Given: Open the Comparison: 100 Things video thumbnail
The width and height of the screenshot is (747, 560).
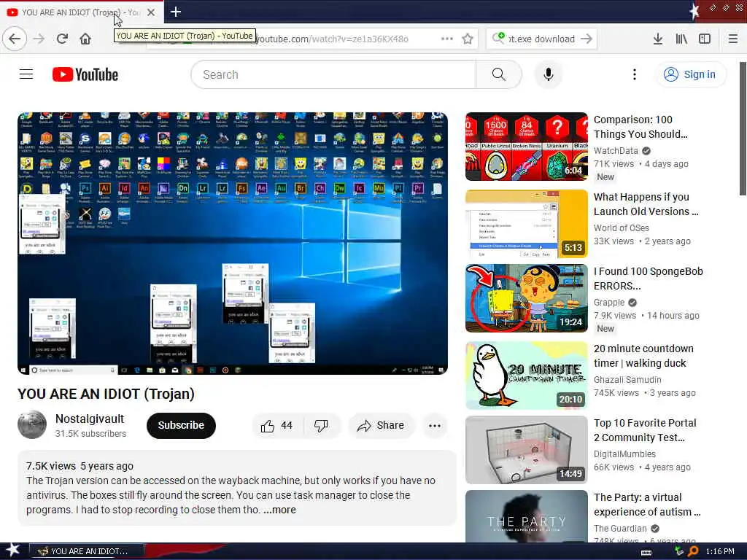Looking at the screenshot, I should pyautogui.click(x=527, y=147).
